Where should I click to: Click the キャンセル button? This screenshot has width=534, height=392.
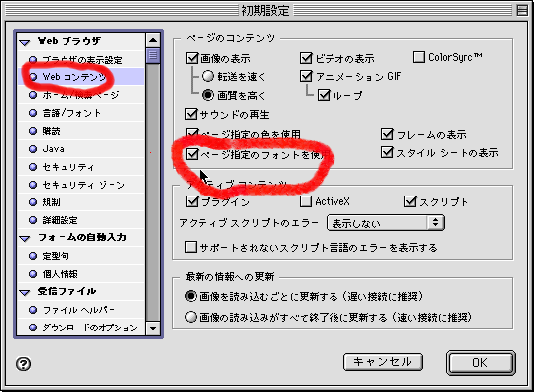(x=383, y=362)
